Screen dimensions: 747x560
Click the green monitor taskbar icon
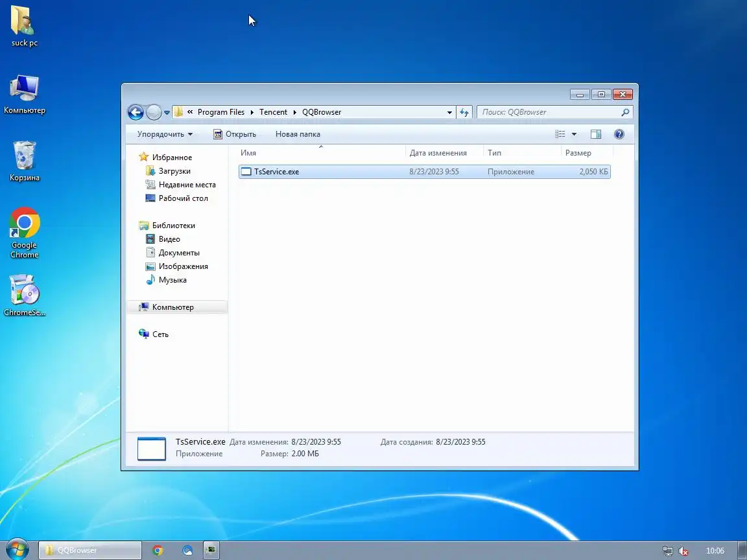(211, 550)
